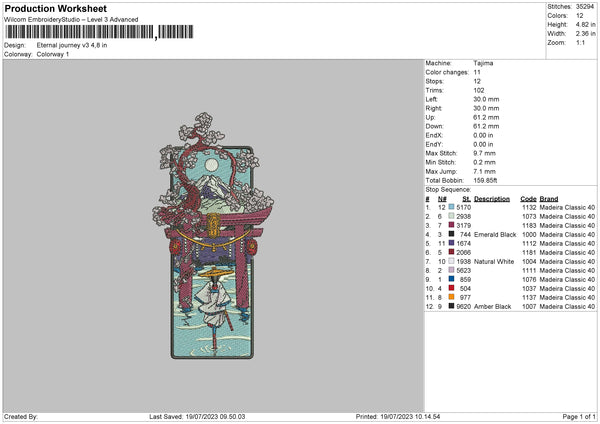This screenshot has height=424, width=600.
Task: Click the N# column header
Action: (x=442, y=199)
